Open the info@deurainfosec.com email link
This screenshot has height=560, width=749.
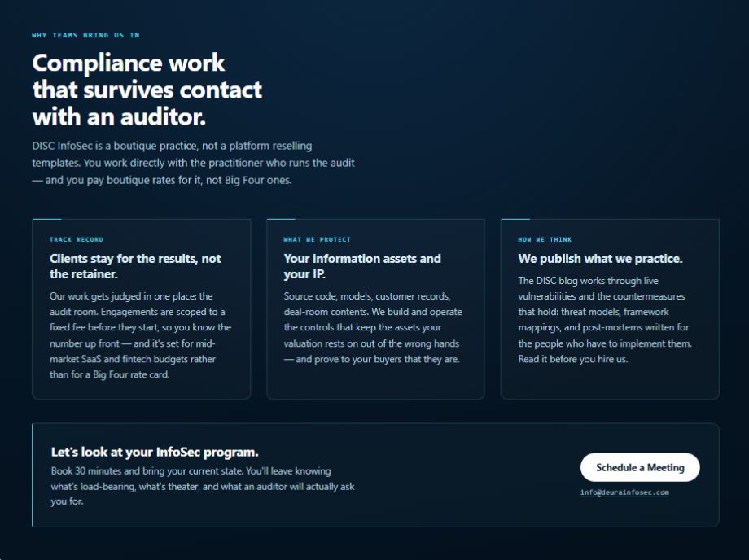point(624,492)
